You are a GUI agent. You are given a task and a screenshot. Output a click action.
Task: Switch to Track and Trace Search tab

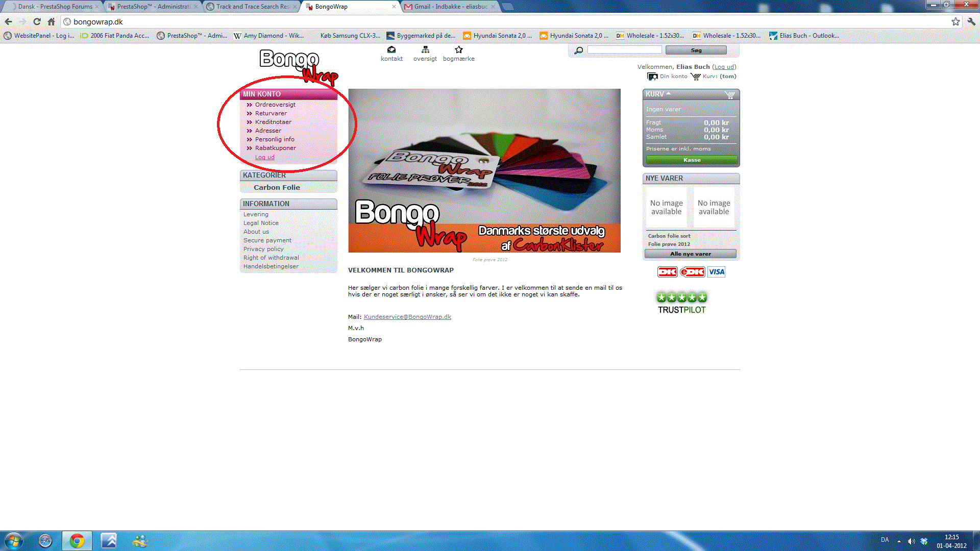coord(252,7)
